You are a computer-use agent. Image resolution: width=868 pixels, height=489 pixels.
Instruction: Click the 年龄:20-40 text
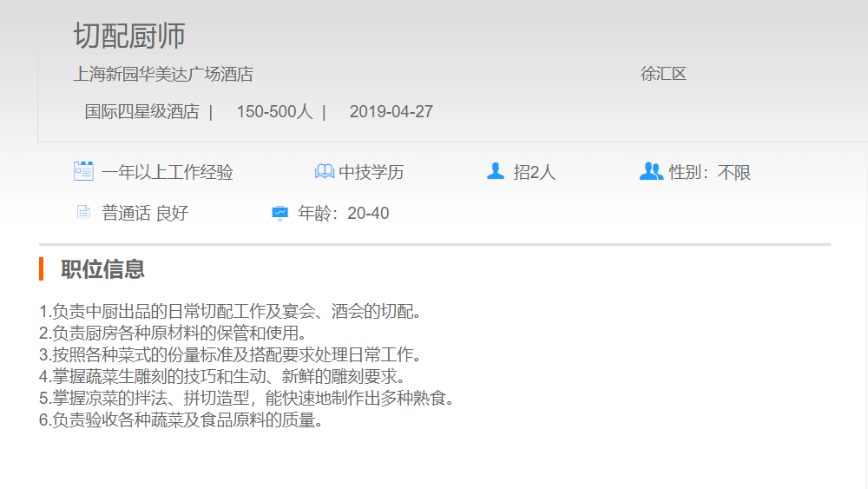(344, 214)
